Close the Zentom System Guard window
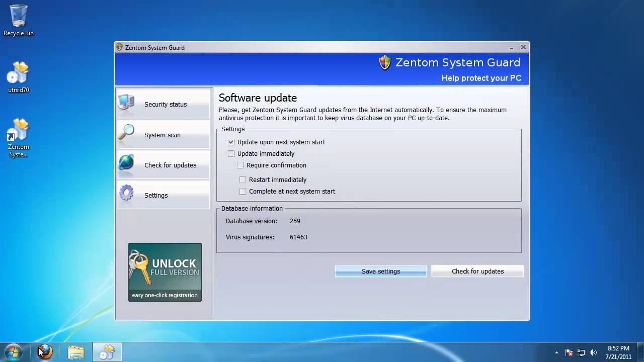This screenshot has height=362, width=644. pyautogui.click(x=523, y=47)
